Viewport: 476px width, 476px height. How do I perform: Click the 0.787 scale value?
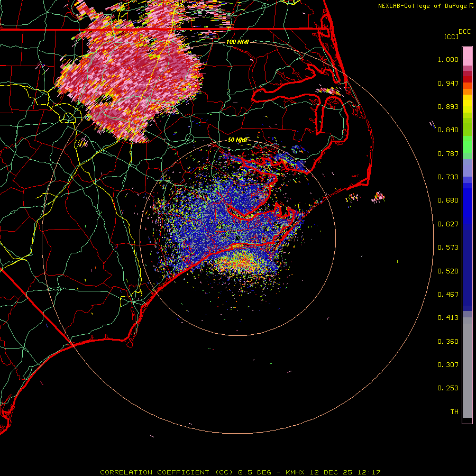click(x=448, y=153)
